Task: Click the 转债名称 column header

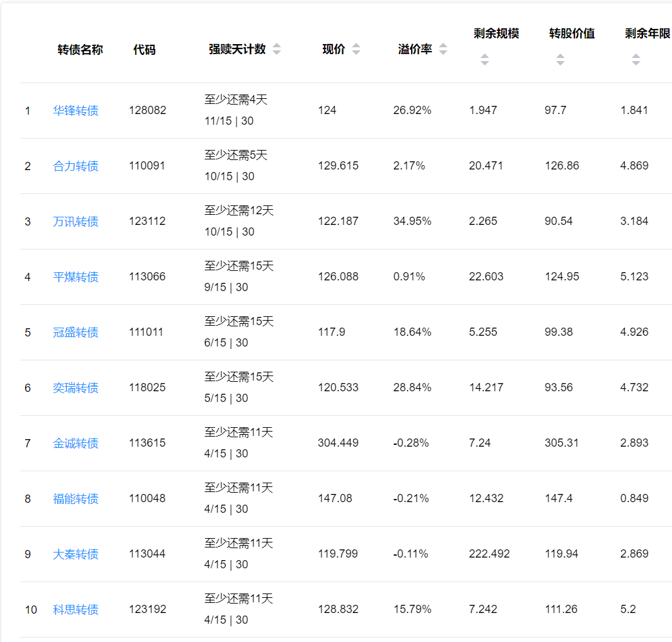Action: 80,50
